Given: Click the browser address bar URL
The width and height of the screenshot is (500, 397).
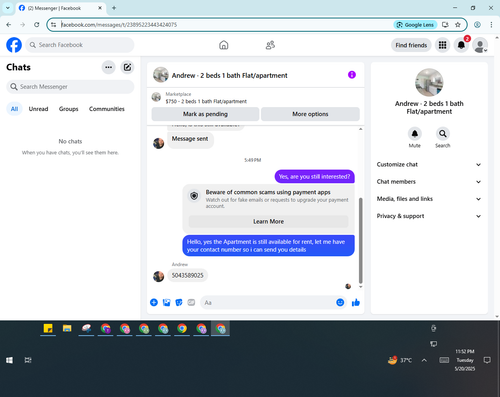Looking at the screenshot, I should click(x=119, y=25).
